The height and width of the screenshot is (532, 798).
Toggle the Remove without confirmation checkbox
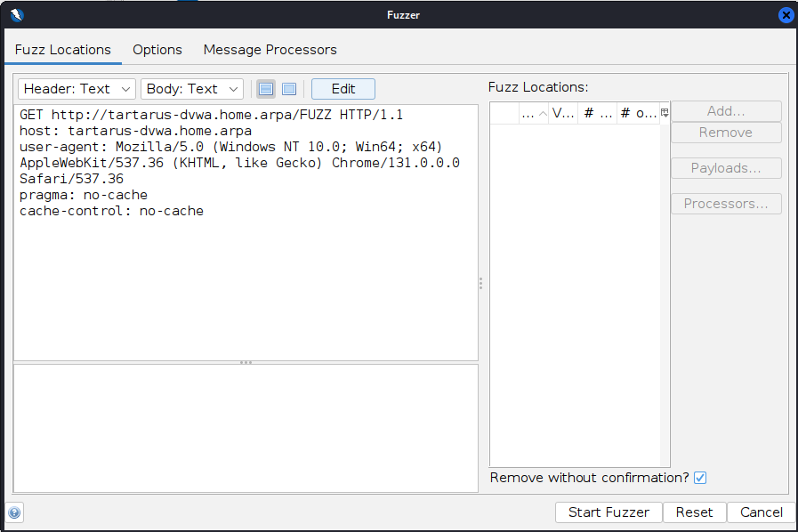[700, 478]
